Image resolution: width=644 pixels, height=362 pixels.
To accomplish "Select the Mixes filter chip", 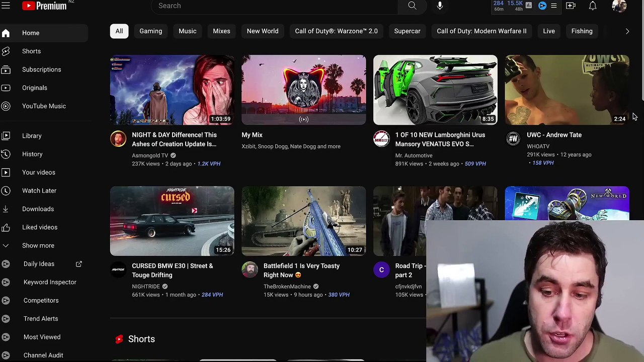I will tap(221, 31).
